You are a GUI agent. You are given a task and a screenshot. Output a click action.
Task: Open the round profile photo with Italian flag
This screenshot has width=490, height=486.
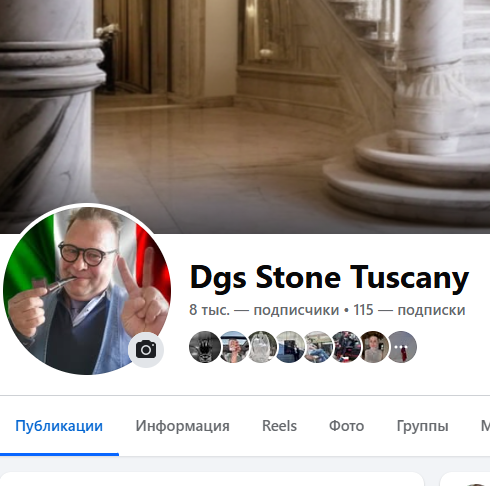(x=87, y=290)
